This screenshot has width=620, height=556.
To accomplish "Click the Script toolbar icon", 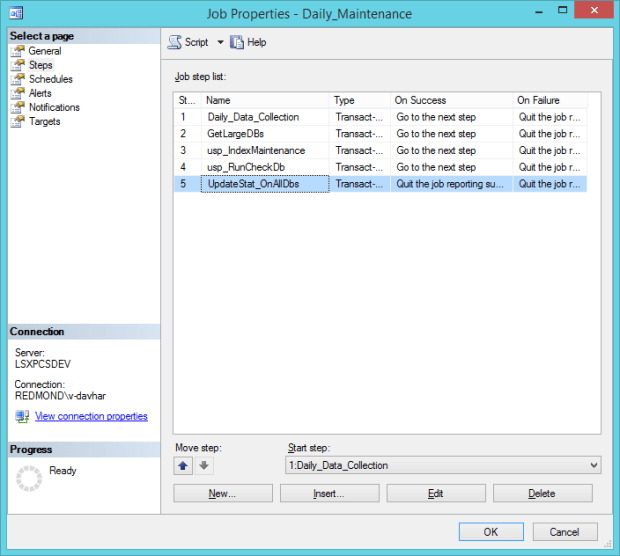I will 174,42.
